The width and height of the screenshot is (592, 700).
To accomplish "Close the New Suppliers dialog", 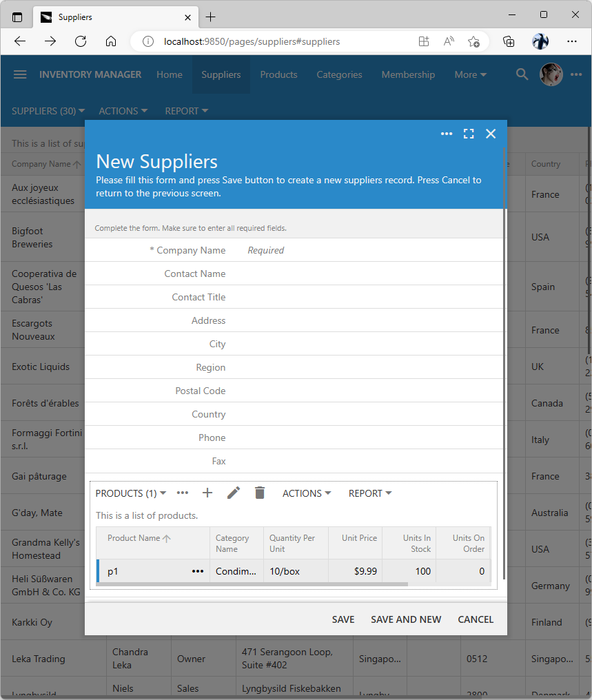I will pos(491,134).
